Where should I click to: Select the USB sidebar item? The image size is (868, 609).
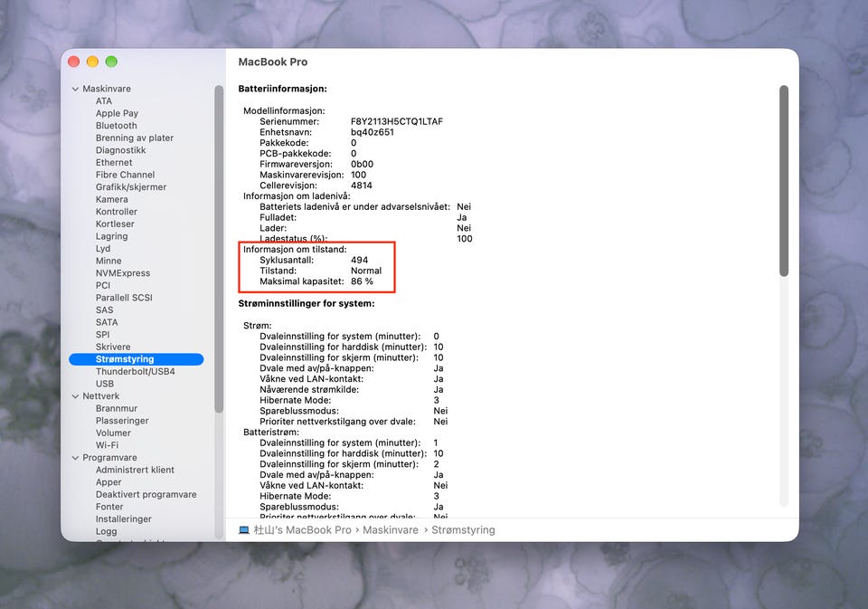[x=105, y=384]
